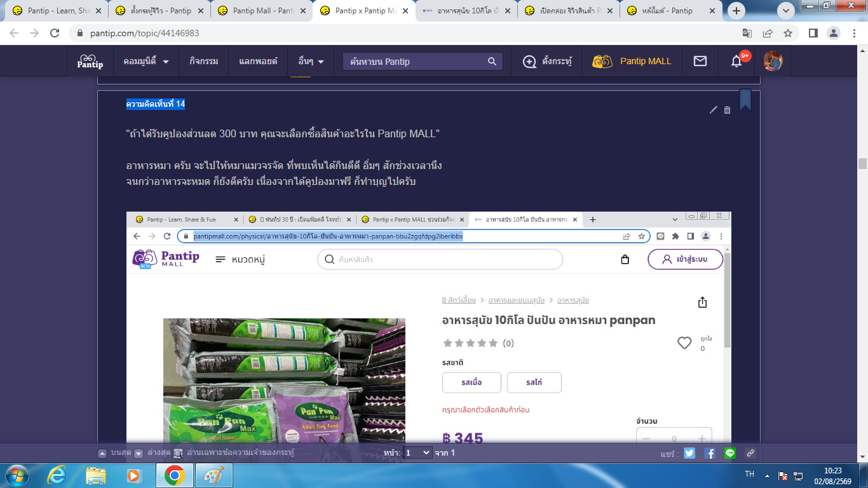Switch to the 'Pantip Mall - Pantip' tab

(x=261, y=11)
